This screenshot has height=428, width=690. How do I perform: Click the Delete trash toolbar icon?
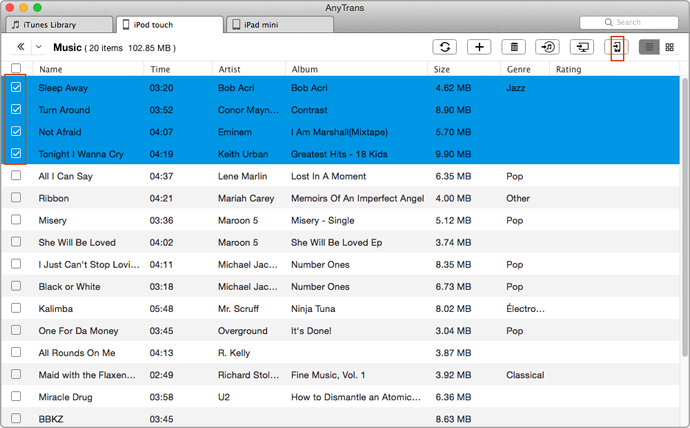point(514,47)
